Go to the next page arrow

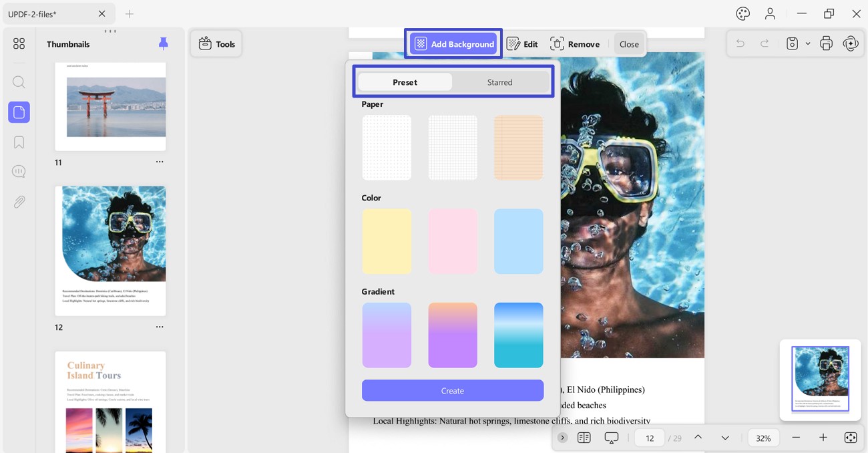[x=725, y=438]
